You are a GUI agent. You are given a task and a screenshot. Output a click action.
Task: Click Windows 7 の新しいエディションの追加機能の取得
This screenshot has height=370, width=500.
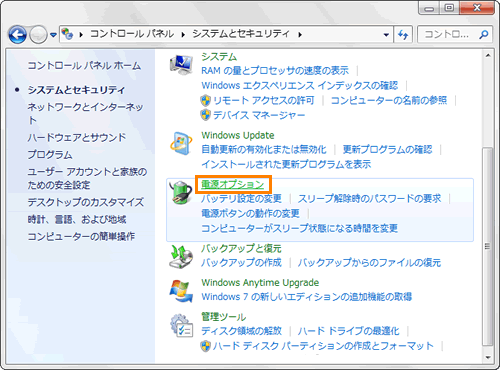click(x=307, y=297)
